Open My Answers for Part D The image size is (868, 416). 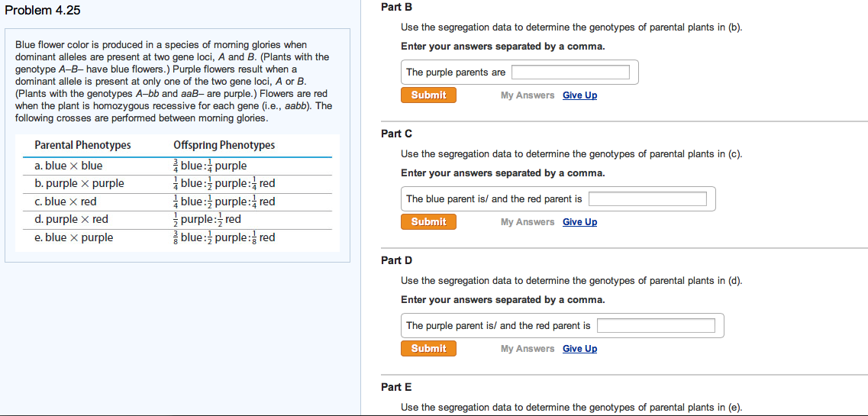click(x=528, y=349)
